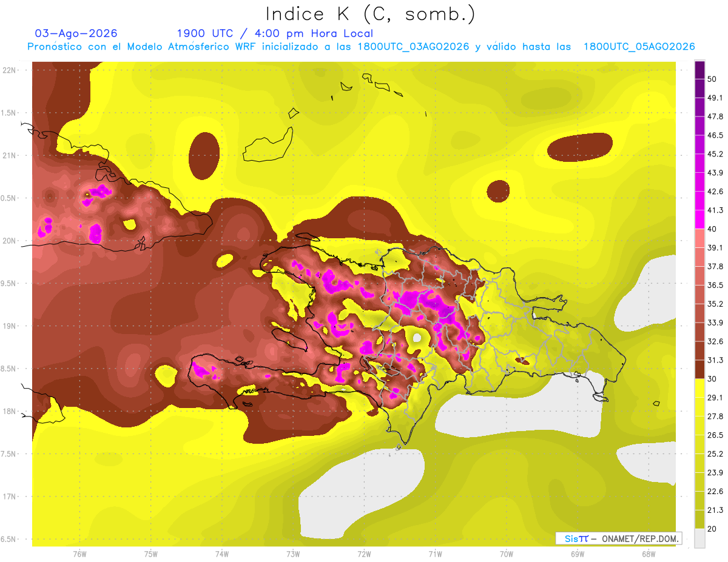Click the latitude label "17N"
This screenshot has width=728, height=562.
(x=10, y=497)
